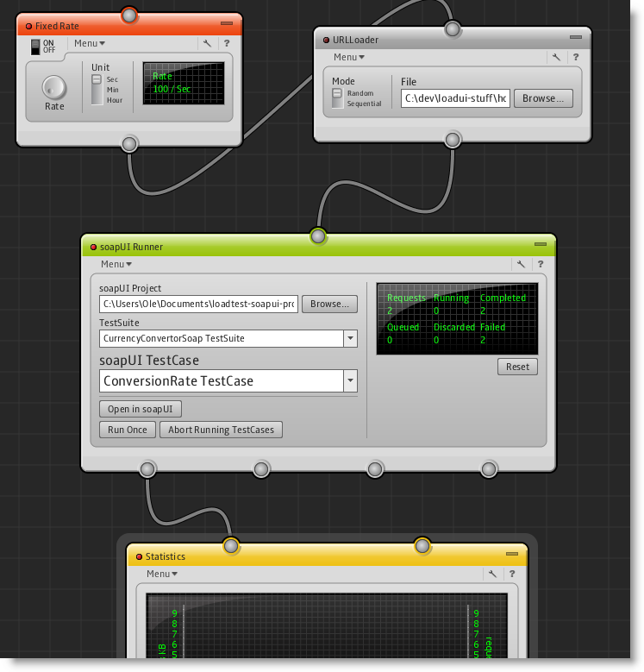Click URLLoader top input connector
This screenshot has width=644, height=672.
click(453, 29)
